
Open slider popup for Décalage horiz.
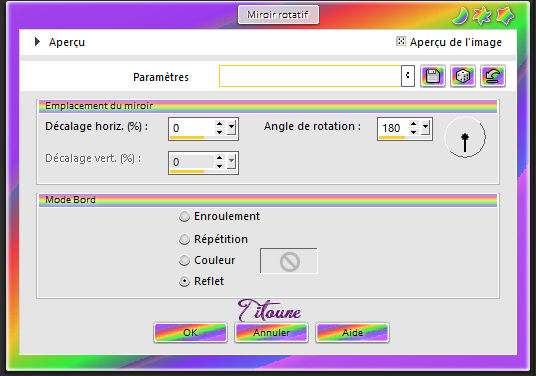coord(232,127)
